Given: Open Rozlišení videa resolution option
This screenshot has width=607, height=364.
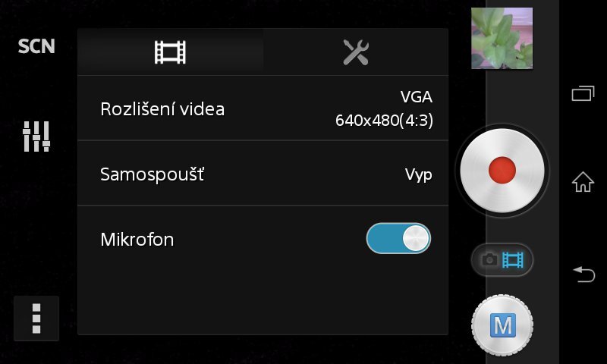Looking at the screenshot, I should [x=263, y=108].
